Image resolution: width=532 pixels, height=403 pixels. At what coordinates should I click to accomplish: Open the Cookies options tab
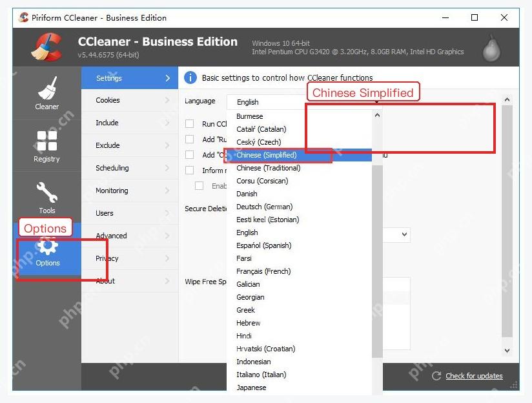130,100
